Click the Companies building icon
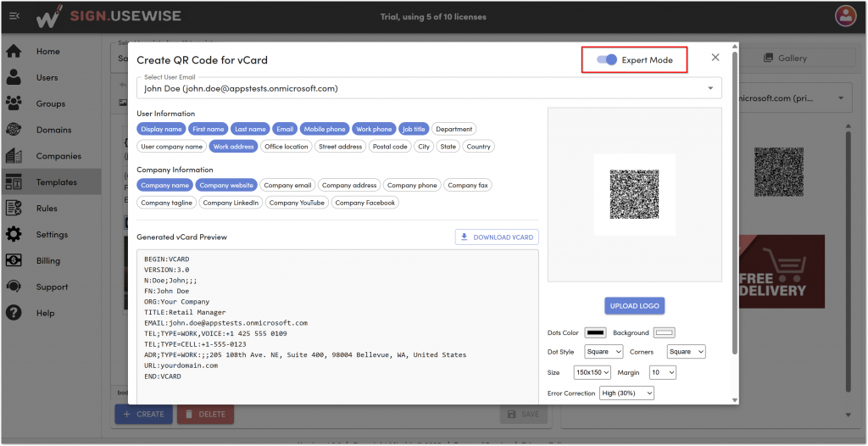The width and height of the screenshot is (868, 446). 14,156
